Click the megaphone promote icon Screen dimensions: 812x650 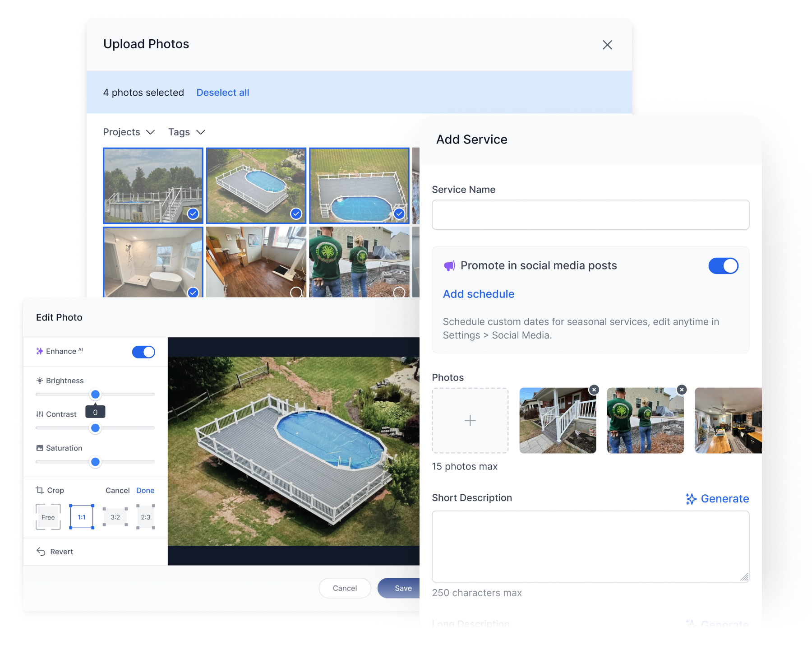tap(449, 266)
